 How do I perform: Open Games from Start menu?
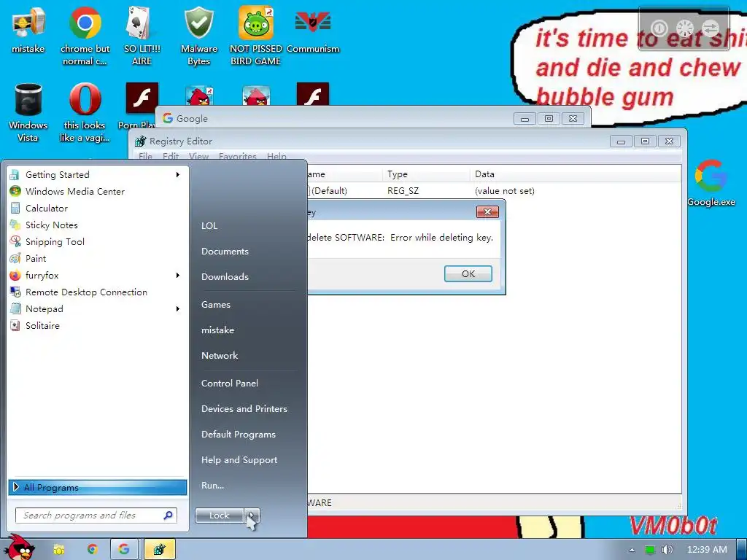tap(216, 305)
